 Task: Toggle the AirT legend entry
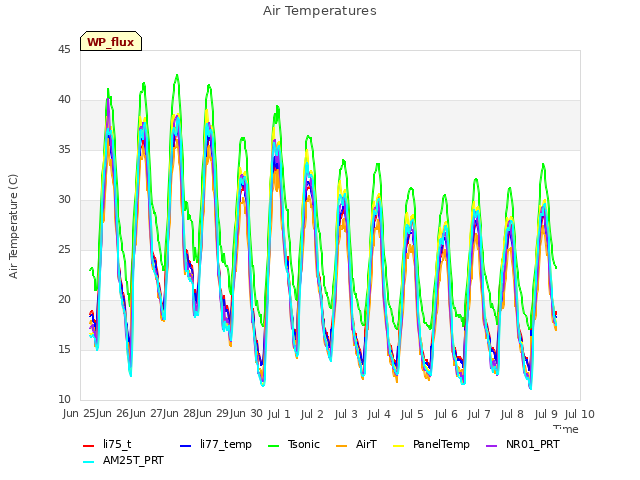(x=356, y=444)
